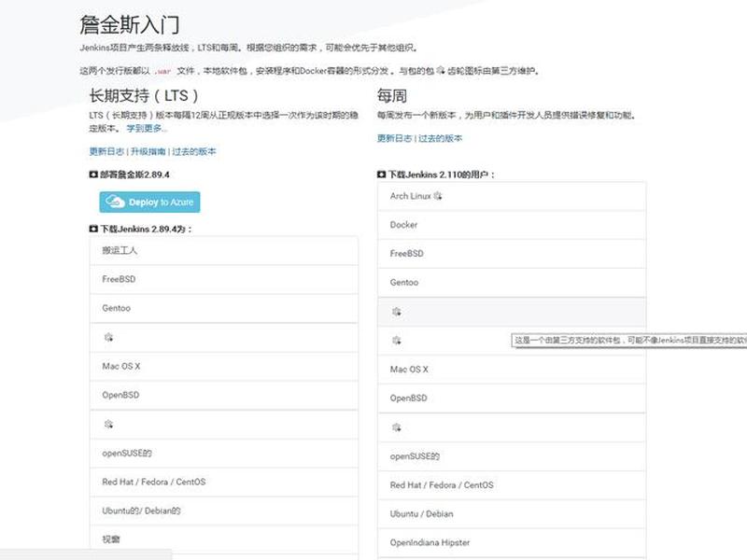
Task: Select Mac OS X in the weekly list
Action: click(x=512, y=370)
